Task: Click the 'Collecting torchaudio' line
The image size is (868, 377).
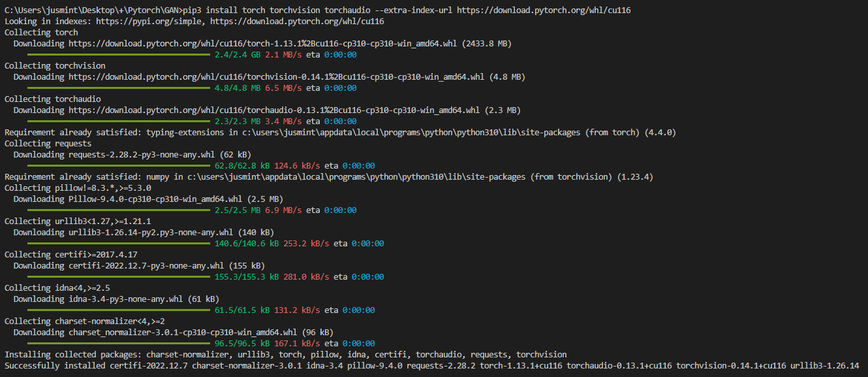Action: click(x=53, y=99)
